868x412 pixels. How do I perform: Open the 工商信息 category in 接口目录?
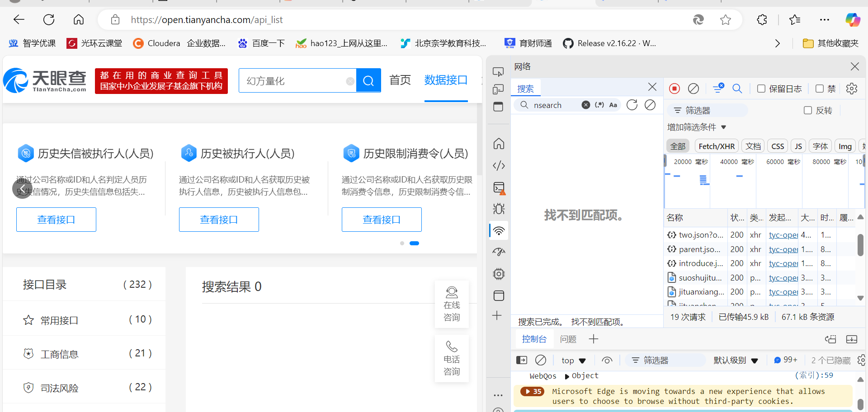59,354
